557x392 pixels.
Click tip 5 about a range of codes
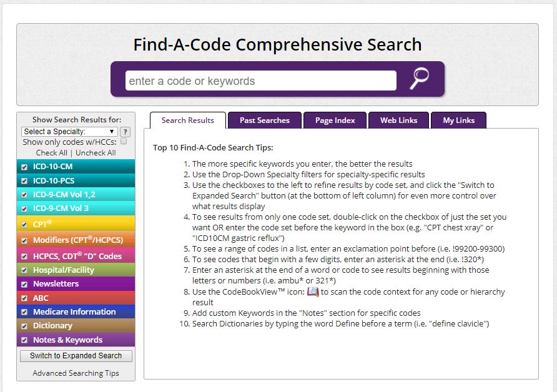tap(348, 248)
